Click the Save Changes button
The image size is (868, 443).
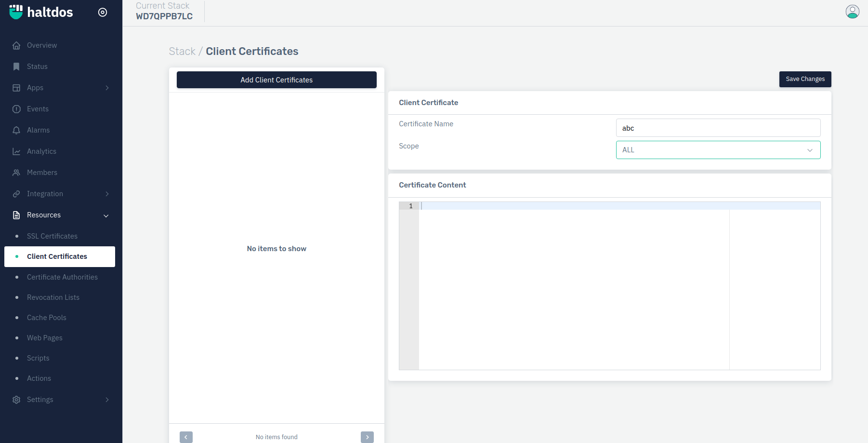pos(805,79)
